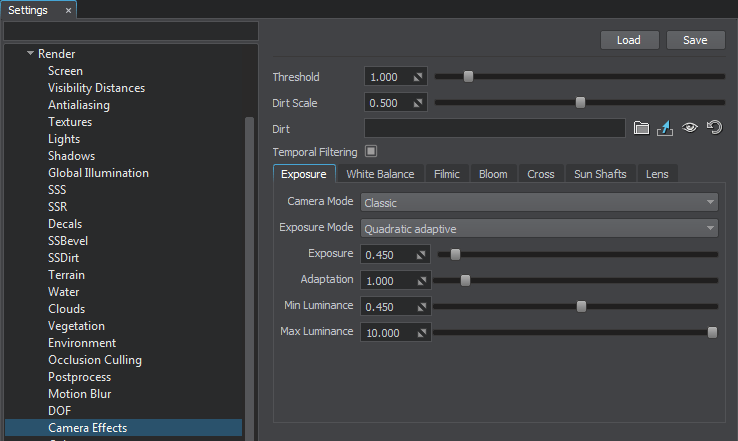Open DOF settings
The image size is (738, 441).
tap(59, 411)
